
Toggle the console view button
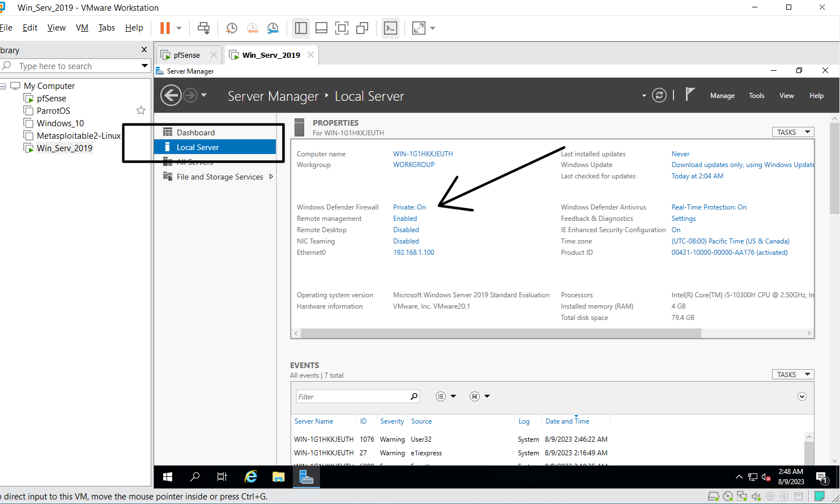(x=391, y=28)
